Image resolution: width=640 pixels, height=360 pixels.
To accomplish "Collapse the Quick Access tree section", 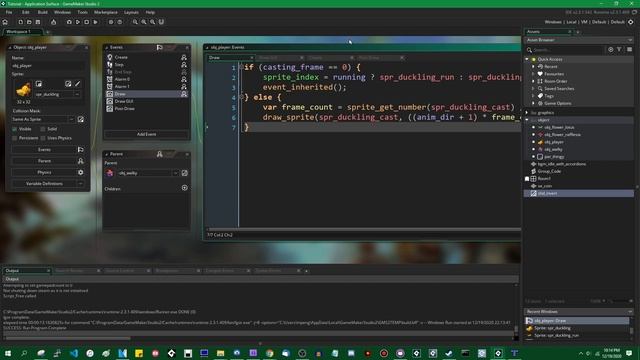I will [527, 59].
